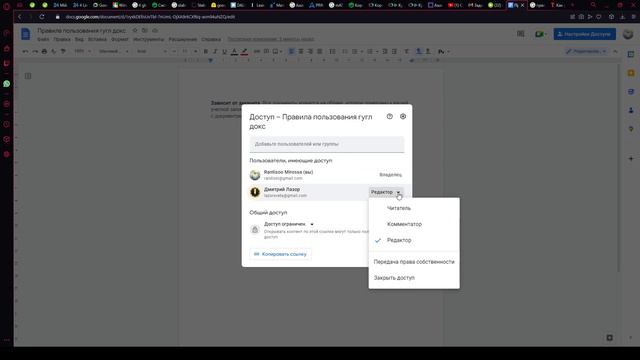640x360 pixels.
Task: Click the plus add-ons icon in side panel
Action: (631, 159)
